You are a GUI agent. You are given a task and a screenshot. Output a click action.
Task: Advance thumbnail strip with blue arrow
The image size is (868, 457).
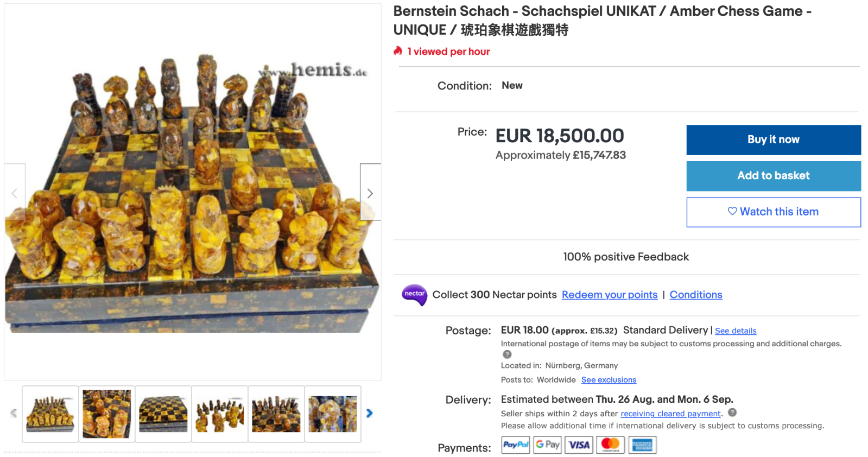[x=370, y=414]
